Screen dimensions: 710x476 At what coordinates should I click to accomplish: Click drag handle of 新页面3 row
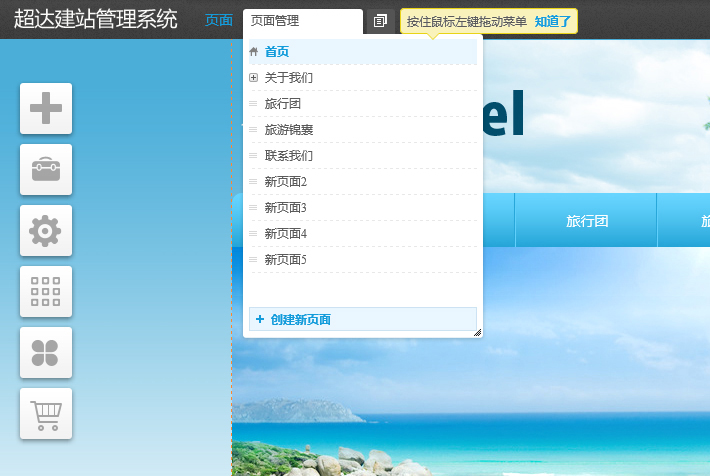coord(253,207)
